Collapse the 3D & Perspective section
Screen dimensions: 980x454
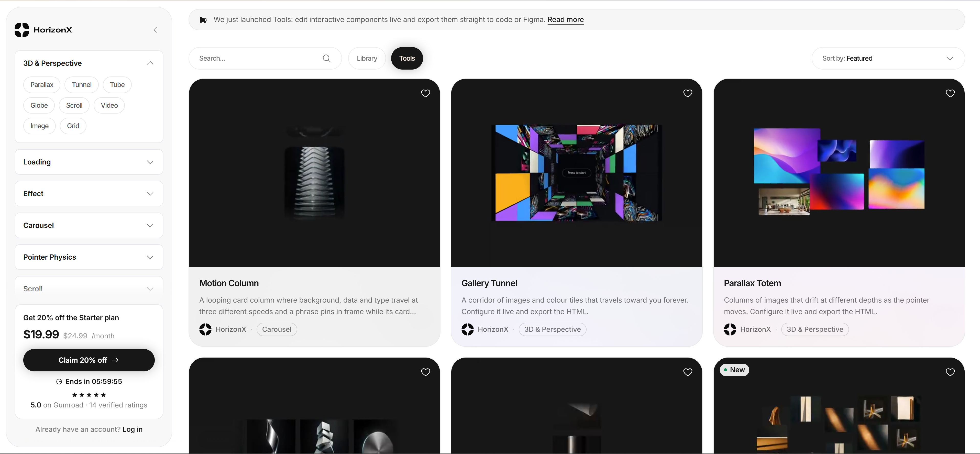(x=150, y=63)
